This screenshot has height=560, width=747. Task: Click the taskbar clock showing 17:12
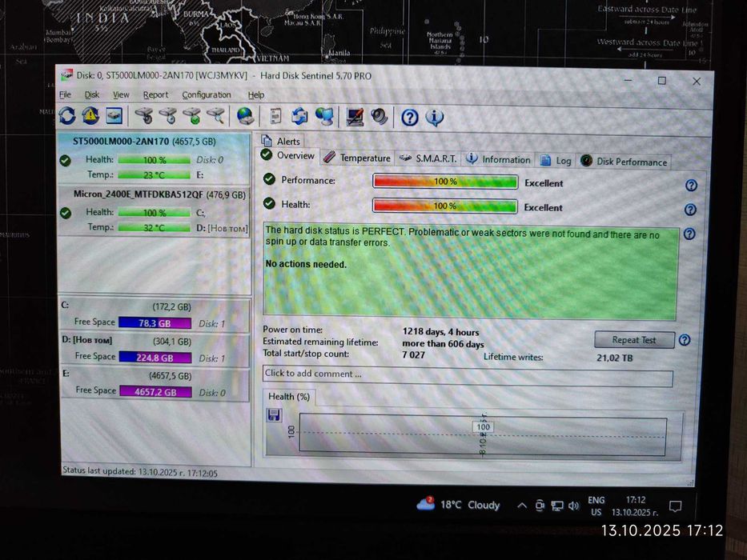(x=635, y=506)
